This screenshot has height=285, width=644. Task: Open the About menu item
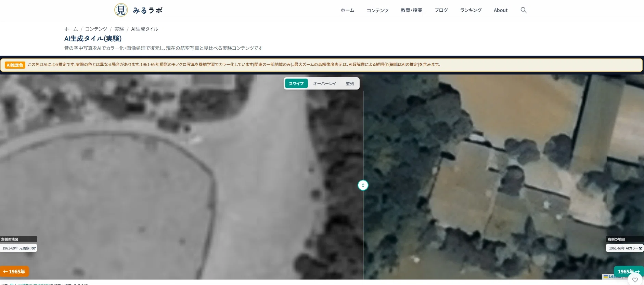[x=501, y=10]
